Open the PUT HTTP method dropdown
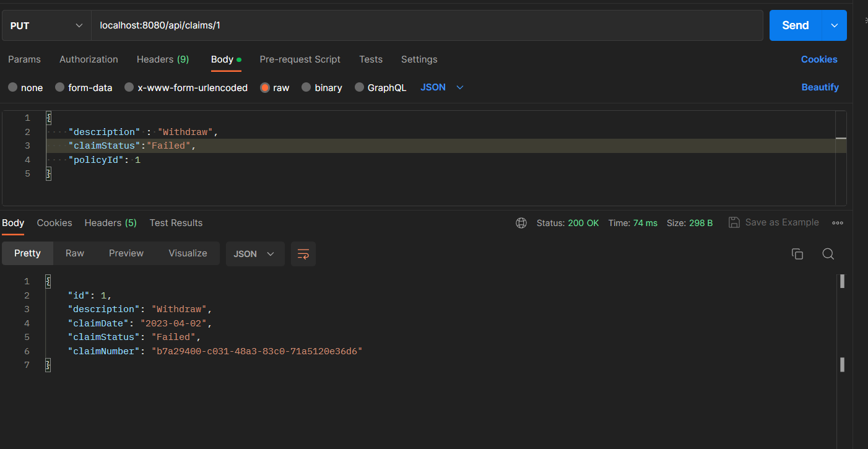 click(x=46, y=25)
